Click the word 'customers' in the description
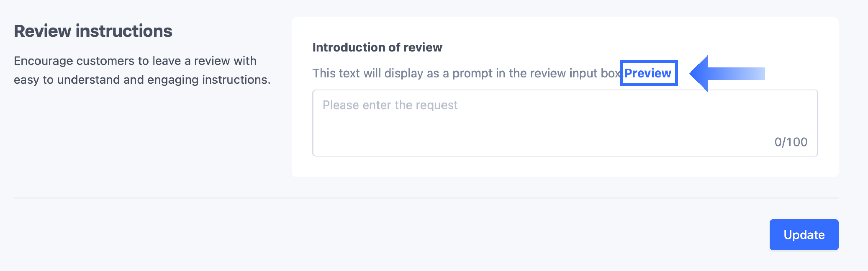 tap(106, 61)
